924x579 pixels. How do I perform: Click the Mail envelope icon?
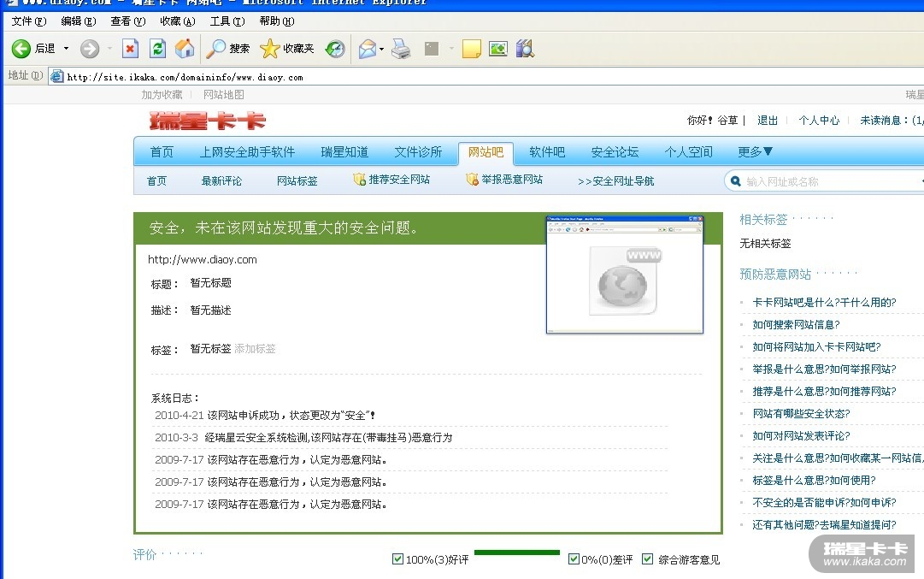(368, 49)
